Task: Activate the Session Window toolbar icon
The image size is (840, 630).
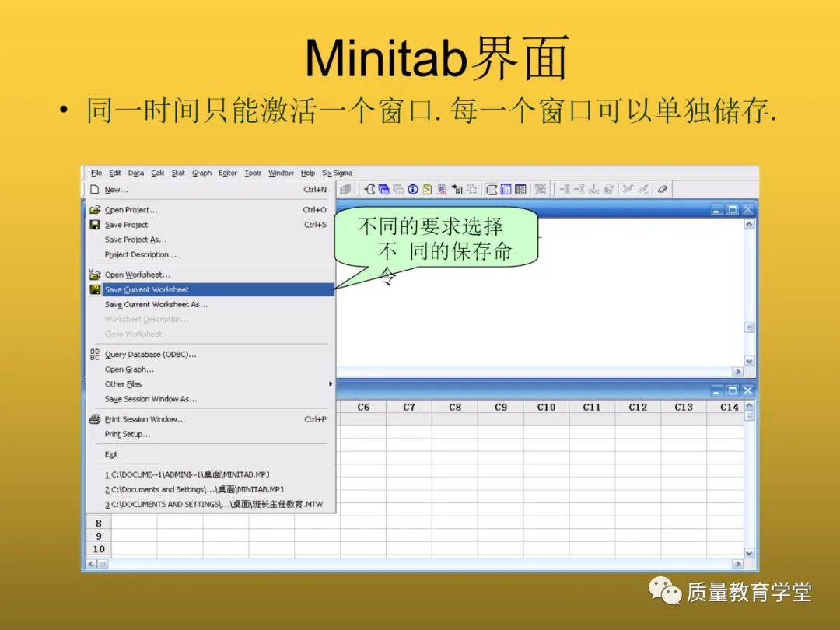Action: coord(492,189)
